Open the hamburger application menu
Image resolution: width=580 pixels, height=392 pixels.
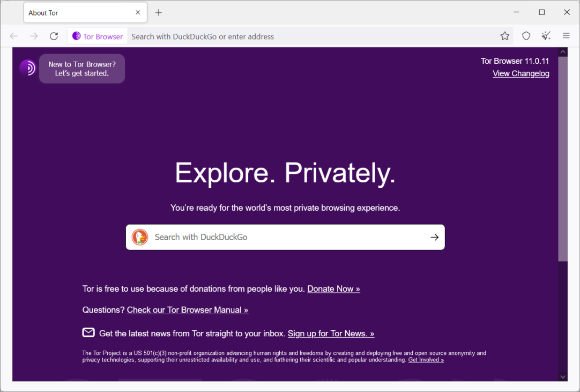pos(566,36)
